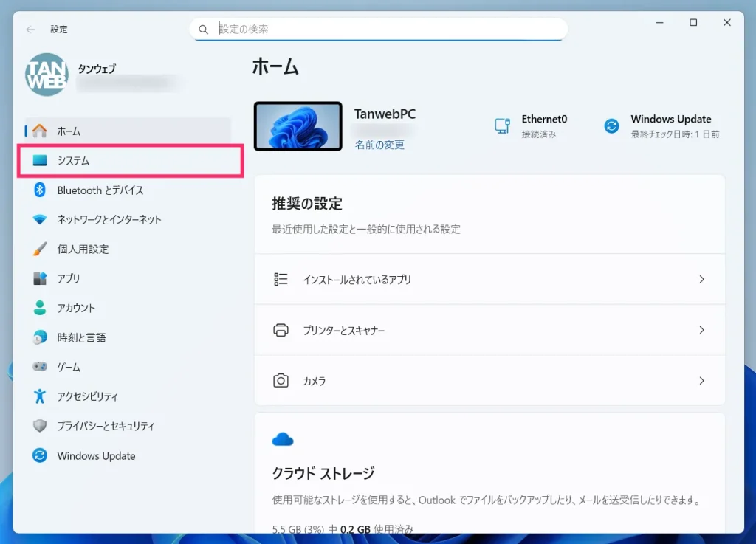Image resolution: width=756 pixels, height=544 pixels.
Task: Maximize the Settings window
Action: coord(693,23)
